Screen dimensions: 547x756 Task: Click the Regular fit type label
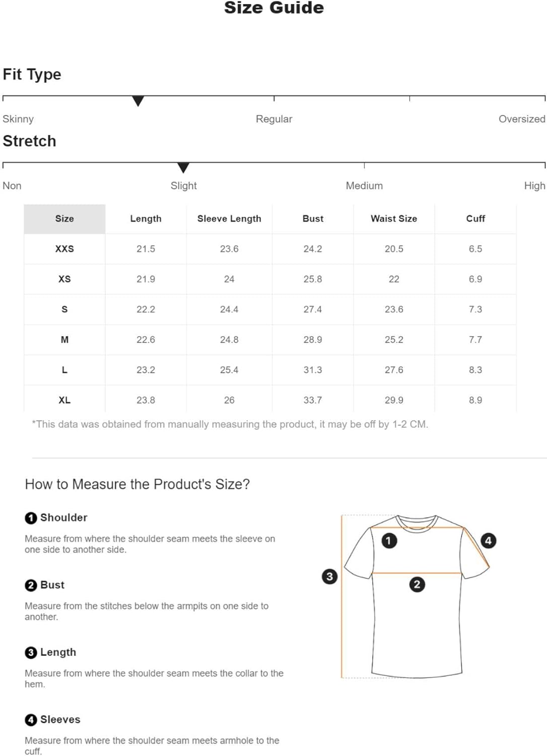pos(274,119)
